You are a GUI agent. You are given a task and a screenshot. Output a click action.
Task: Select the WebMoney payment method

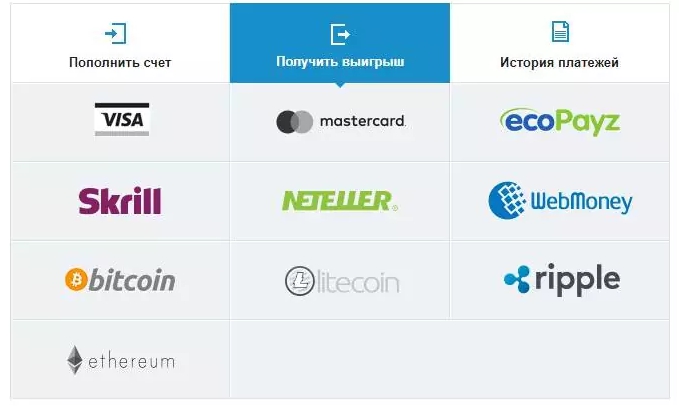pos(560,200)
